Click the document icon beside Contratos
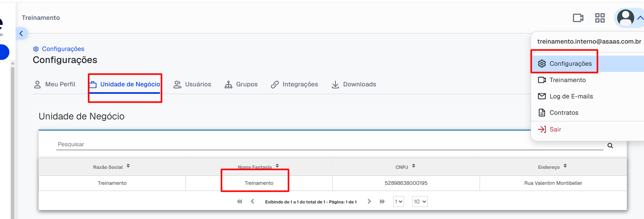Viewport: 644px width, 219px height. click(x=542, y=113)
